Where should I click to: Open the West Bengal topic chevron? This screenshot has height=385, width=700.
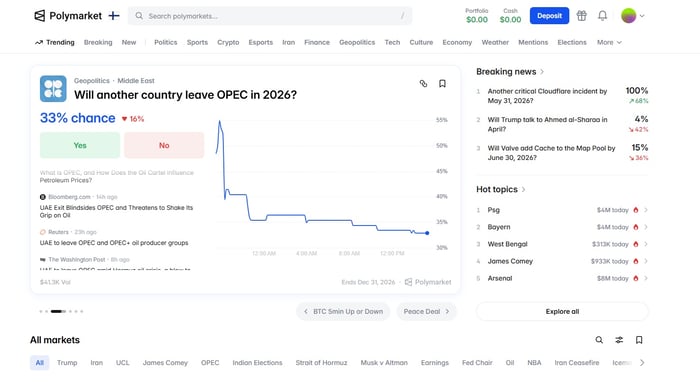pos(646,244)
